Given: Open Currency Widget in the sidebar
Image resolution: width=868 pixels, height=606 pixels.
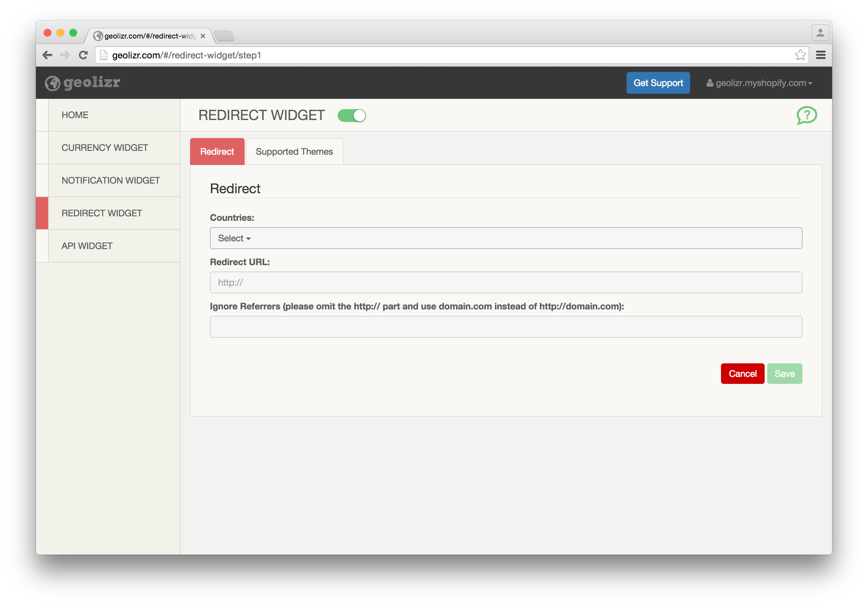Looking at the screenshot, I should click(x=105, y=148).
